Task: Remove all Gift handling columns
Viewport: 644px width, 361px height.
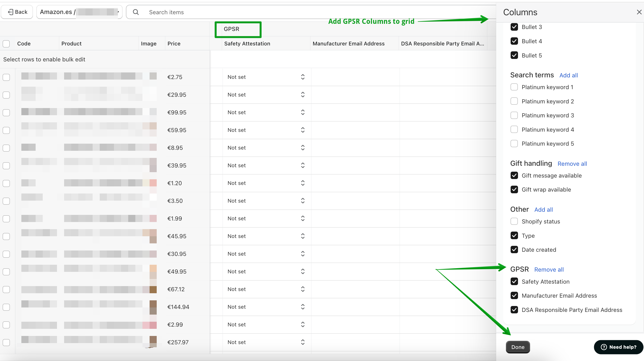Action: 572,164
